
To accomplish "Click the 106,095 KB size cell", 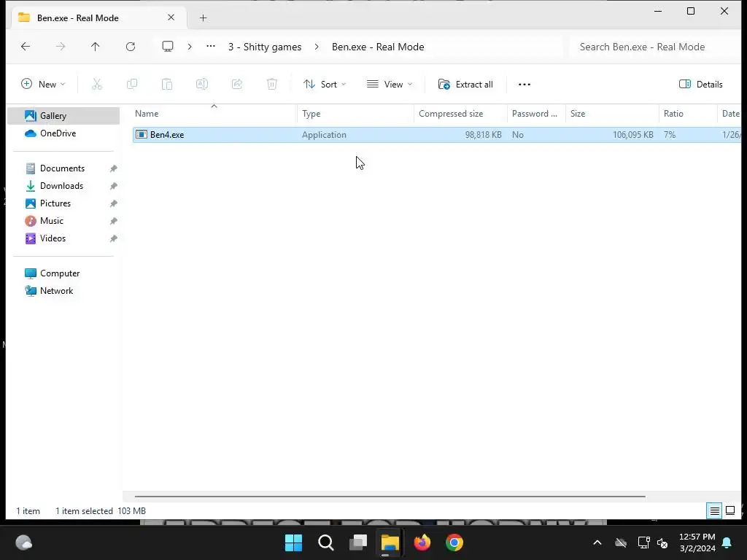I will [632, 135].
